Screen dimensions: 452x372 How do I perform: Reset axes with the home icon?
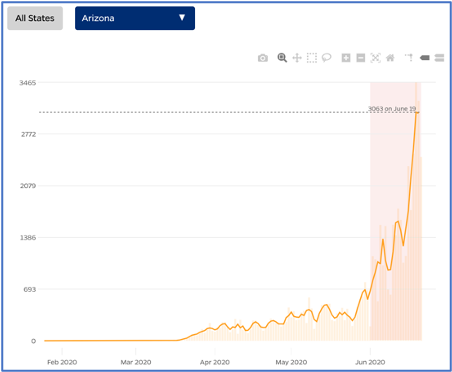pos(390,58)
